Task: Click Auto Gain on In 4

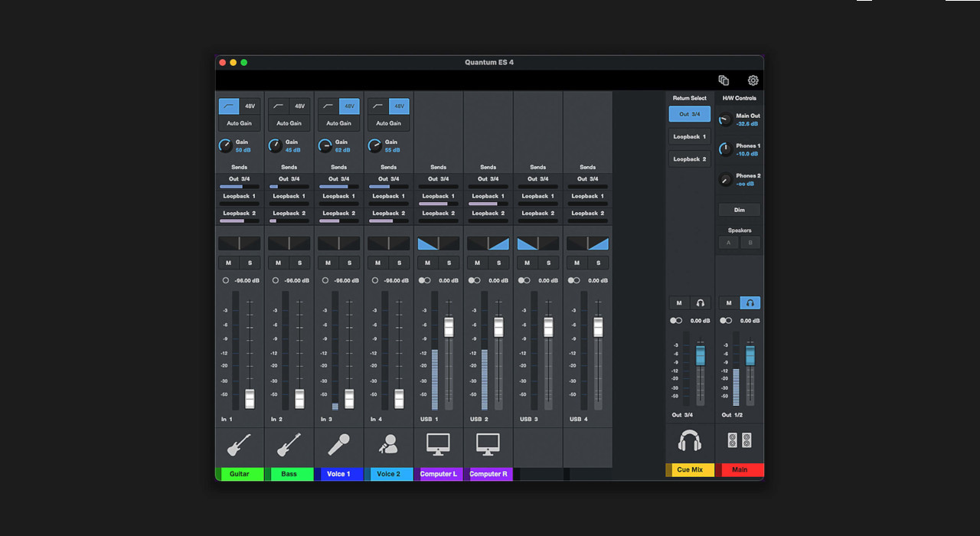Action: 389,123
